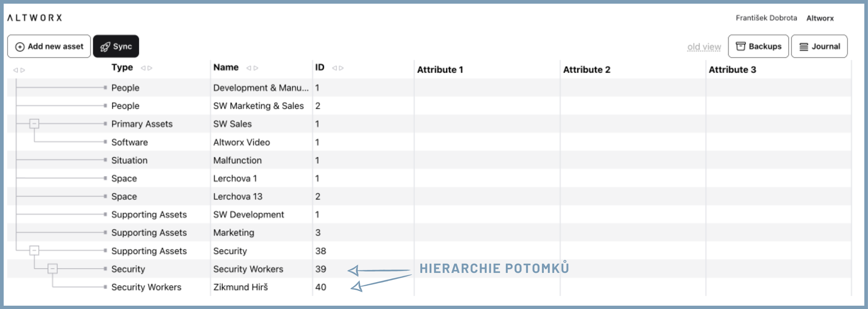Collapse the Security Workers node with ID 39
Screen dimensions: 868x309
click(x=52, y=269)
